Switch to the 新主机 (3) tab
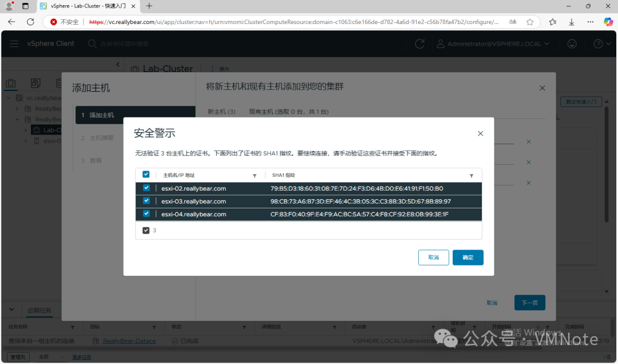618x364 pixels. pyautogui.click(x=221, y=112)
